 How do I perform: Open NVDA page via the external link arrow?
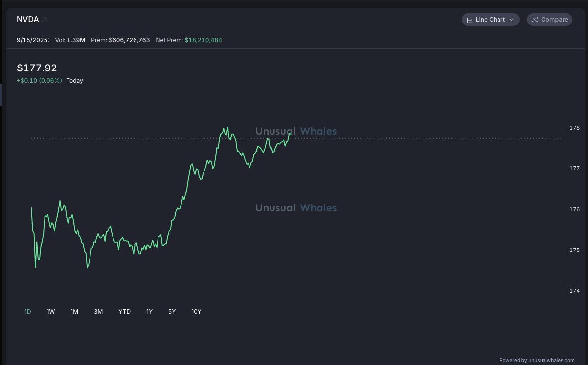44,19
